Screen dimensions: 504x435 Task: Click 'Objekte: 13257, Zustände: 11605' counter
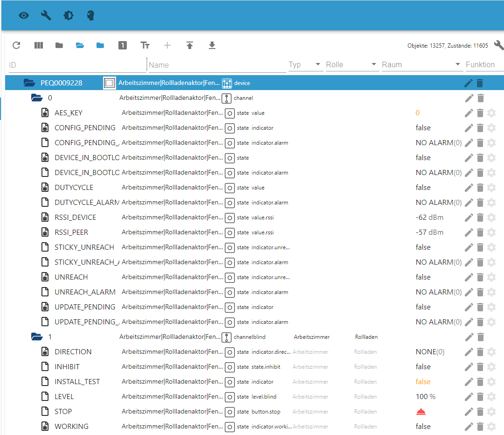coord(448,46)
